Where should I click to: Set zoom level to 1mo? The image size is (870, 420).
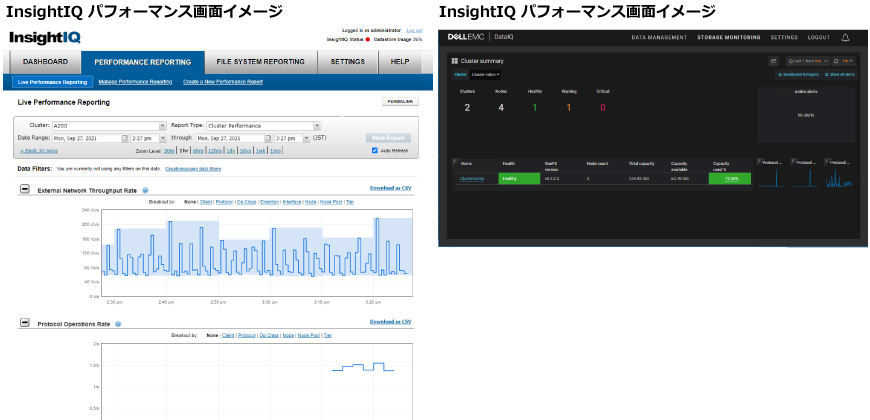pyautogui.click(x=275, y=151)
